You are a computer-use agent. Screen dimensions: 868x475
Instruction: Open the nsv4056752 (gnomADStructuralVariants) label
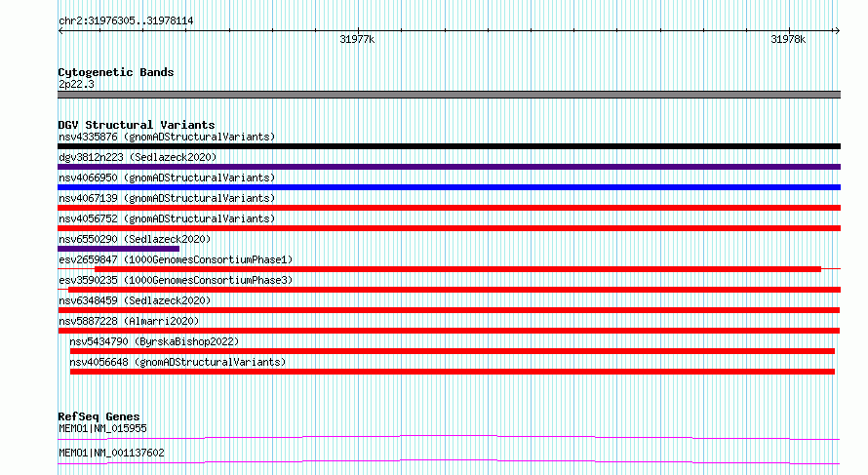[x=167, y=218]
